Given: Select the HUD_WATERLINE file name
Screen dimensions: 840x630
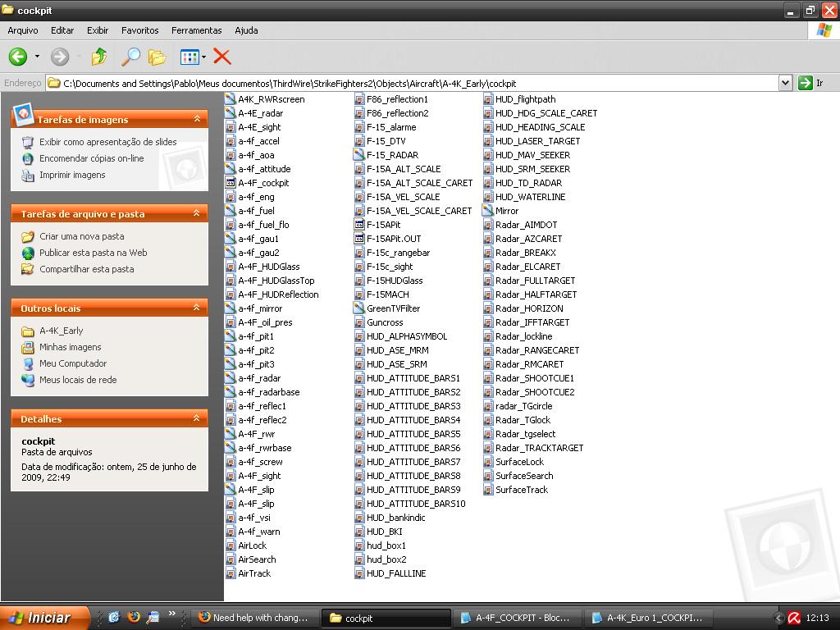Looking at the screenshot, I should (531, 197).
